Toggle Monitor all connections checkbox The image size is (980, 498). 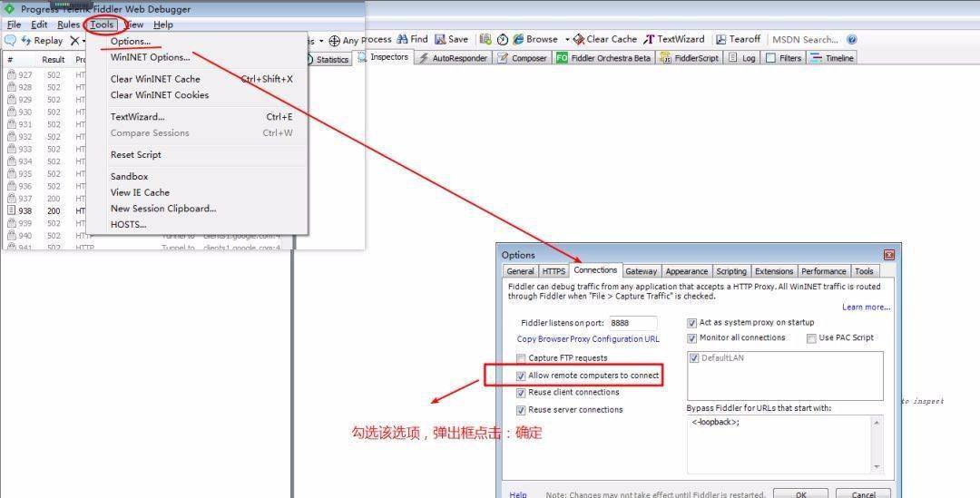click(x=691, y=338)
